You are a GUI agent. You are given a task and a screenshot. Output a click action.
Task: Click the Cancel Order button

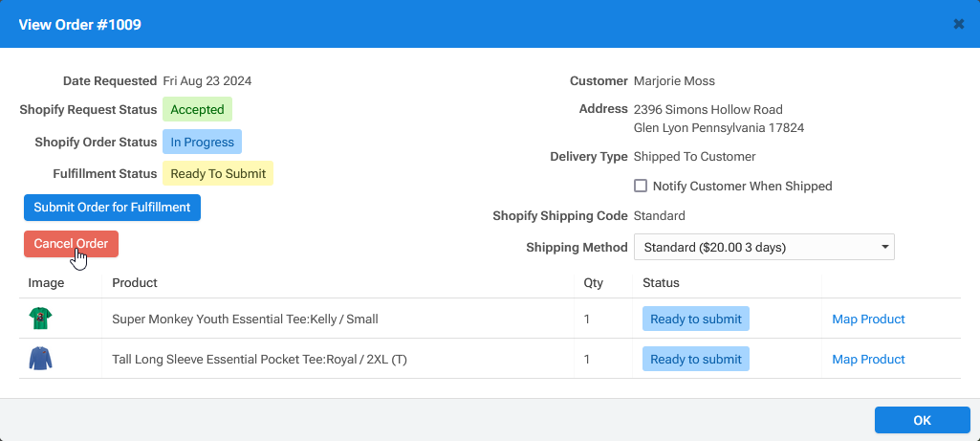click(72, 244)
